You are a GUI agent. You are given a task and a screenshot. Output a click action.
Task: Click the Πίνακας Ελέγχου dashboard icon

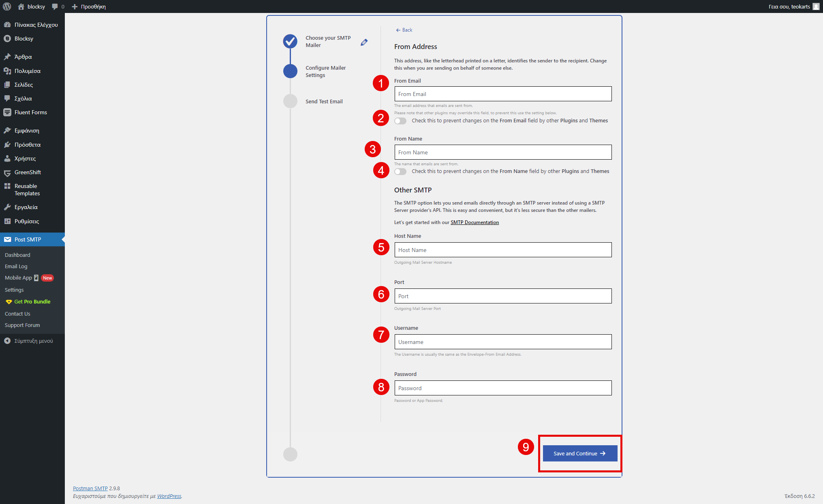tap(7, 25)
